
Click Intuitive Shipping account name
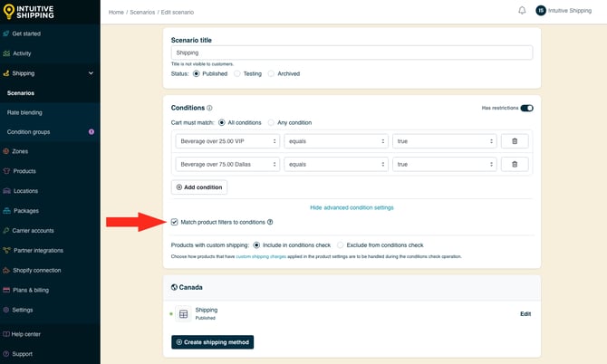coord(570,11)
